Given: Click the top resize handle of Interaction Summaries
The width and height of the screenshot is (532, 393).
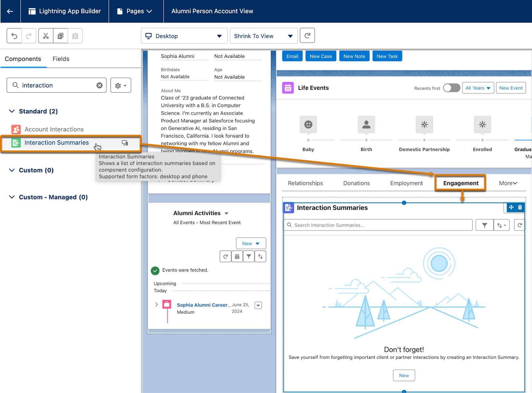Looking at the screenshot, I should (404, 202).
